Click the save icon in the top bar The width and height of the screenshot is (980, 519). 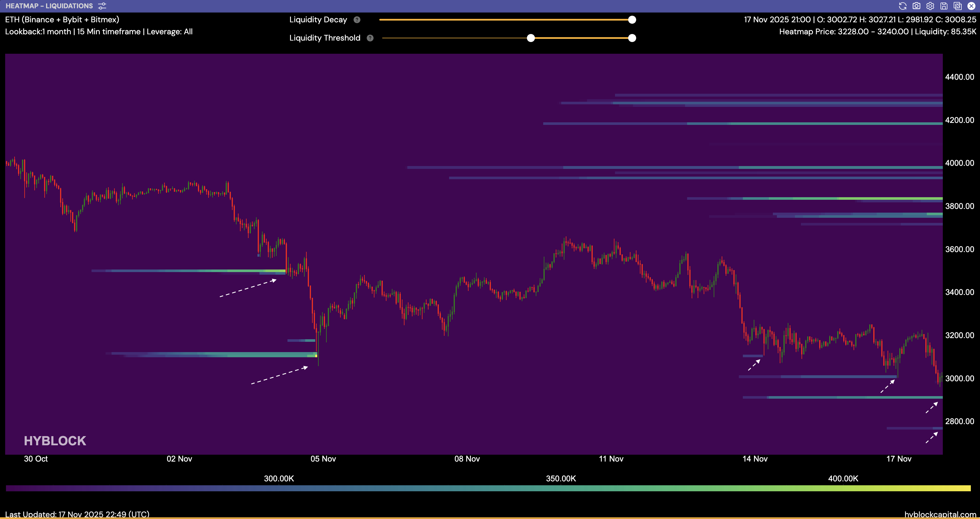click(x=944, y=6)
